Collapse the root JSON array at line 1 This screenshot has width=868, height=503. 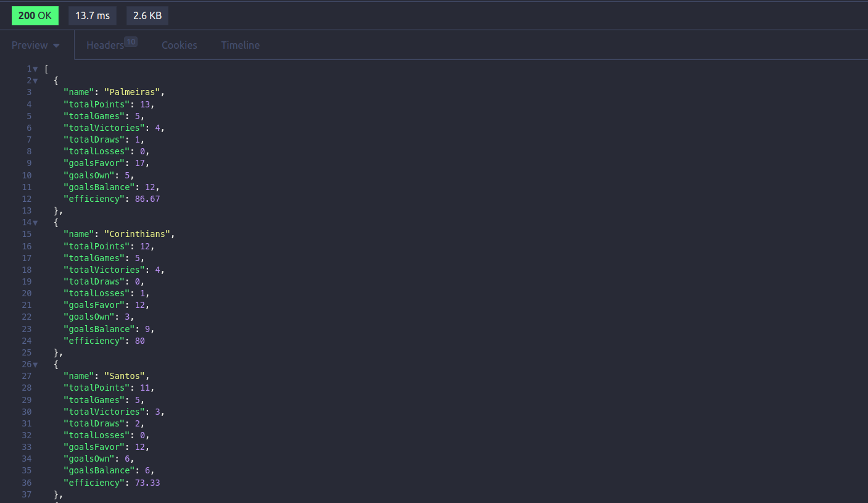(34, 69)
